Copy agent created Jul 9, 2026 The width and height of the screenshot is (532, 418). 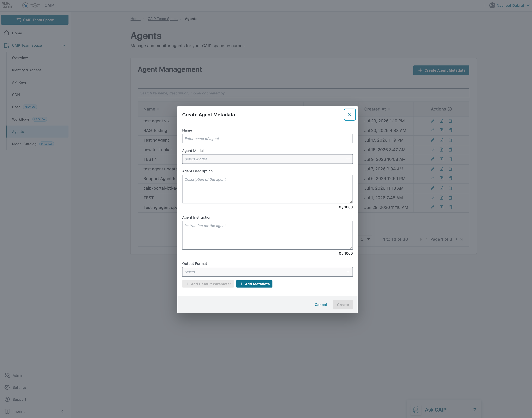[450, 159]
